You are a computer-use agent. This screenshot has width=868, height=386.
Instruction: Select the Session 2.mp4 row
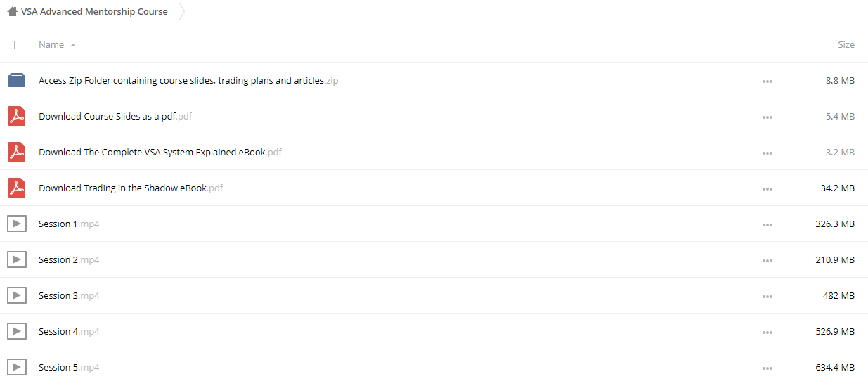pos(434,259)
